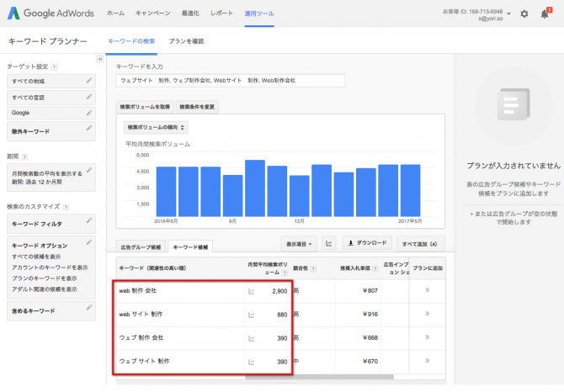Click アダルト関連の候補を表示 option text
Screen dimensions: 564x392
pyautogui.click(x=45, y=289)
